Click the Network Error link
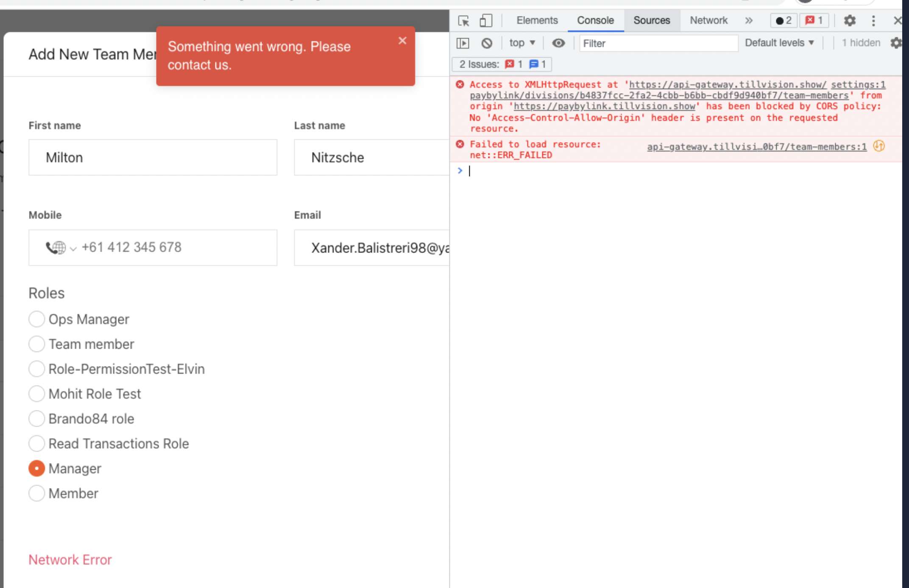The width and height of the screenshot is (909, 588). 70,559
